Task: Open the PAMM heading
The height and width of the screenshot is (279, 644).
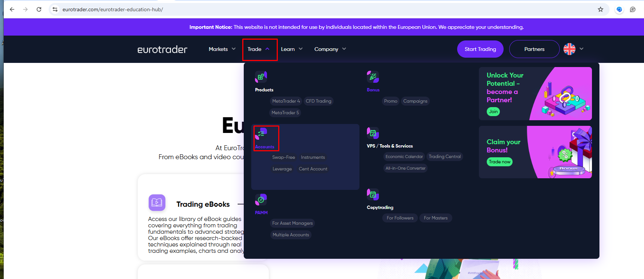Action: tap(261, 213)
